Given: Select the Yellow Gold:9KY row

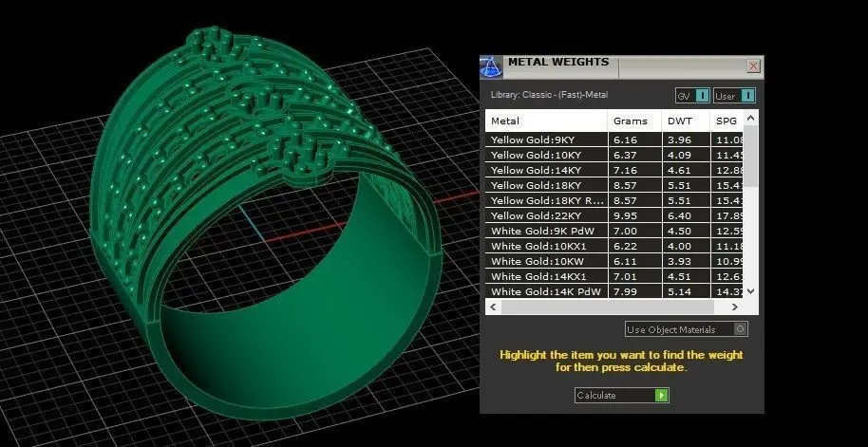Looking at the screenshot, I should click(614, 140).
